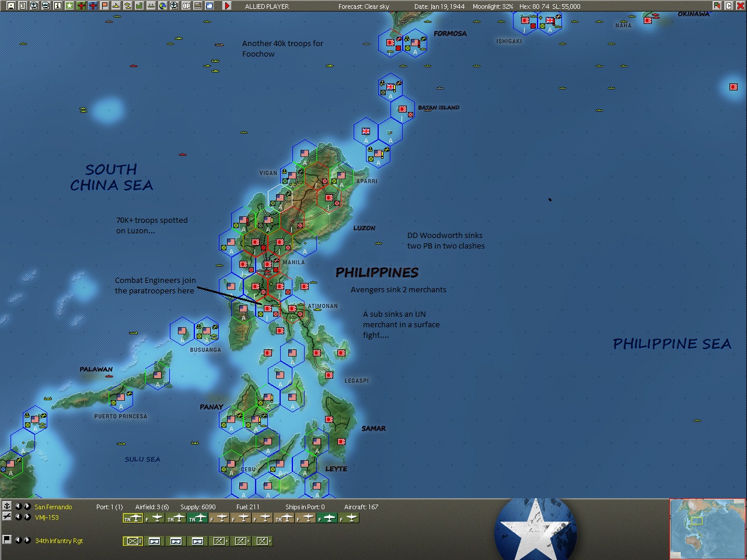Image resolution: width=747 pixels, height=560 pixels.
Task: Click the 'Ships in Port: 0' value
Action: click(305, 507)
